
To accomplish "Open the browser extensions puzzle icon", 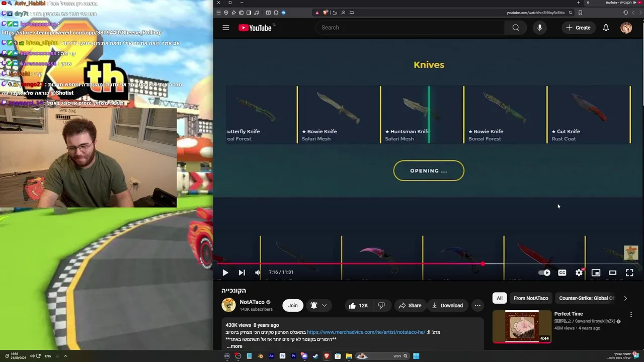I will click(x=276, y=13).
